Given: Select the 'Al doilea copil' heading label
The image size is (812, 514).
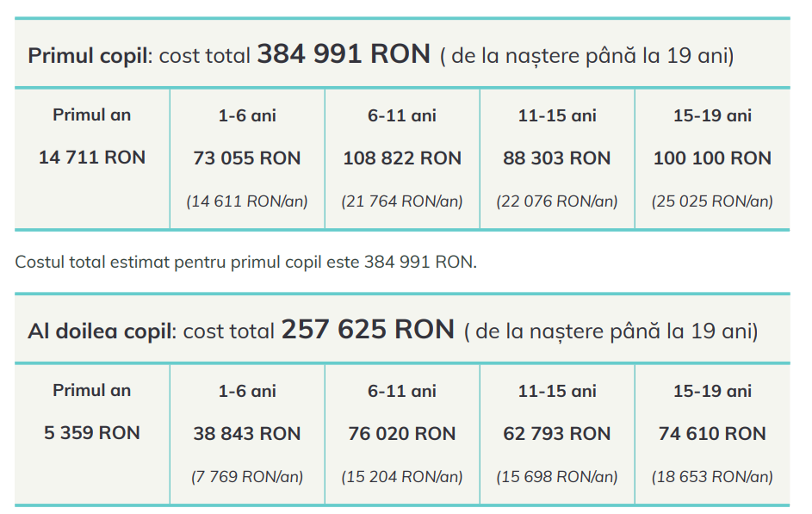Looking at the screenshot, I should [x=102, y=331].
